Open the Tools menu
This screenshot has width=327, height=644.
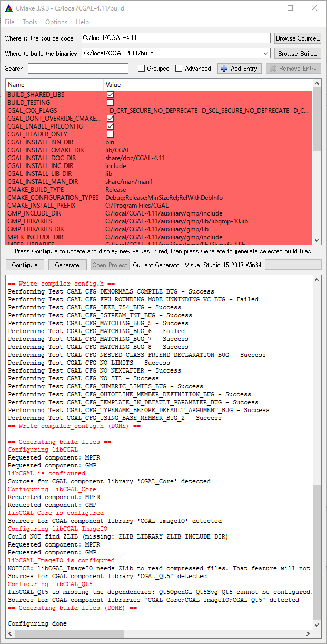pos(29,22)
